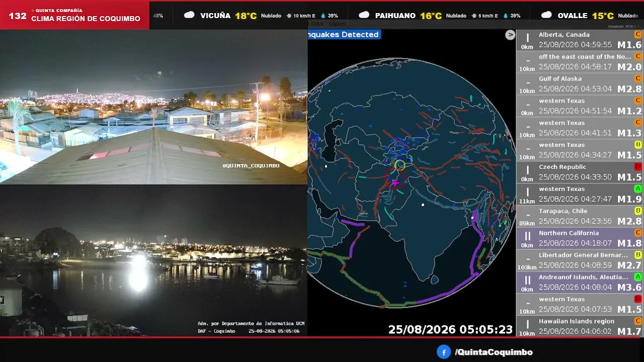Click the round arrow button above the globe
This screenshot has width=644, height=362.
coord(510,35)
